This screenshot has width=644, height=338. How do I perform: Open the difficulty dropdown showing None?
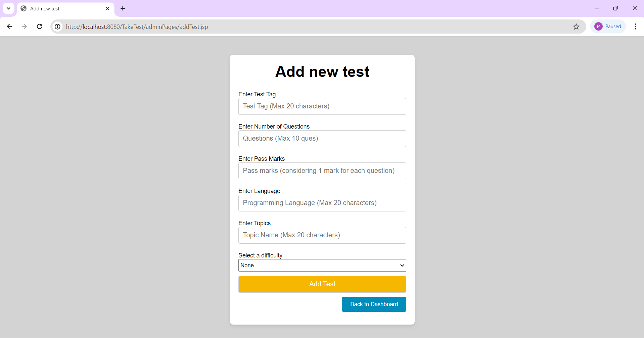322,265
